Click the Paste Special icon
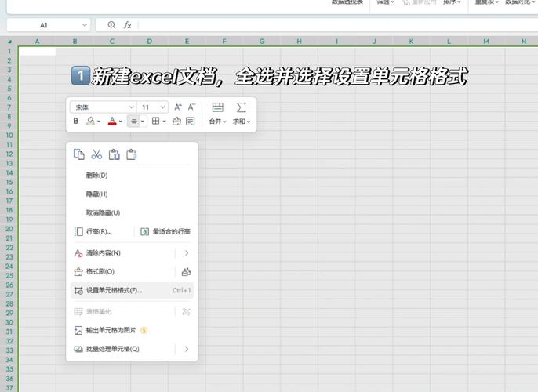 click(132, 154)
